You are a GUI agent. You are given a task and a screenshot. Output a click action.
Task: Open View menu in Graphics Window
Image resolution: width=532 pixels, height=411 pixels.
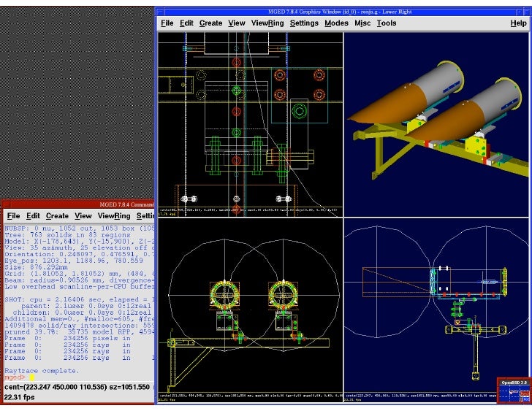click(x=237, y=23)
